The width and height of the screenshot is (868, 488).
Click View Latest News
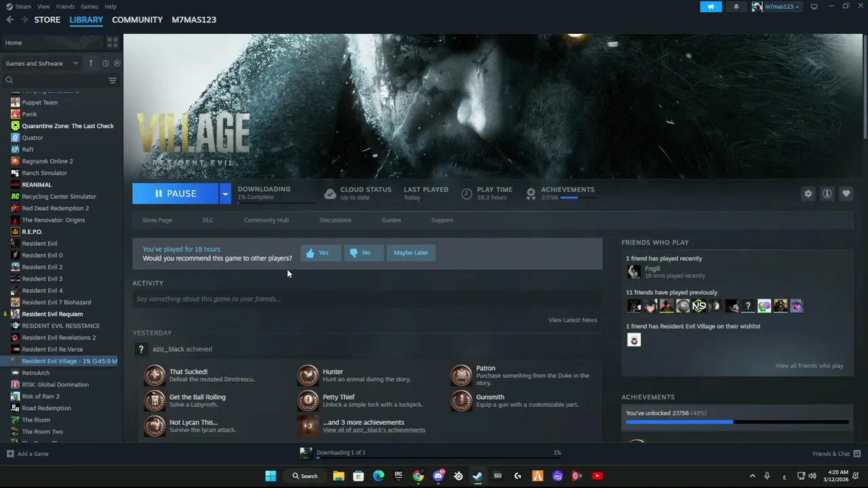click(572, 320)
